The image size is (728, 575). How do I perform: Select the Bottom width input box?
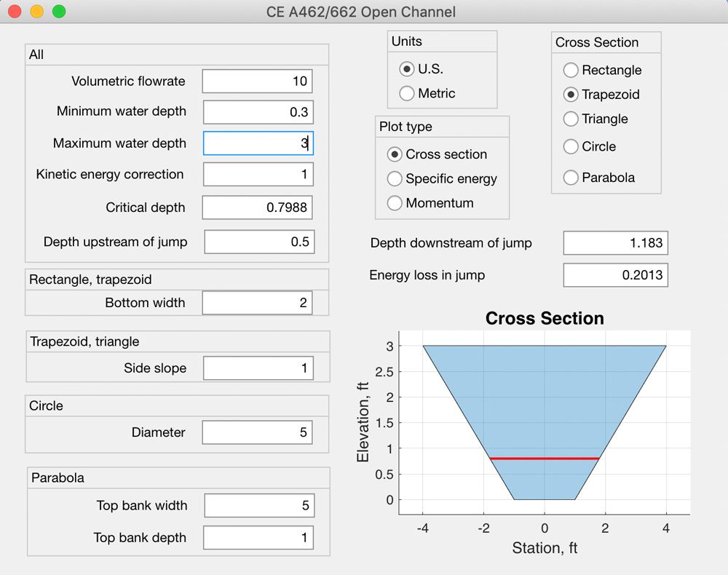[x=257, y=303]
